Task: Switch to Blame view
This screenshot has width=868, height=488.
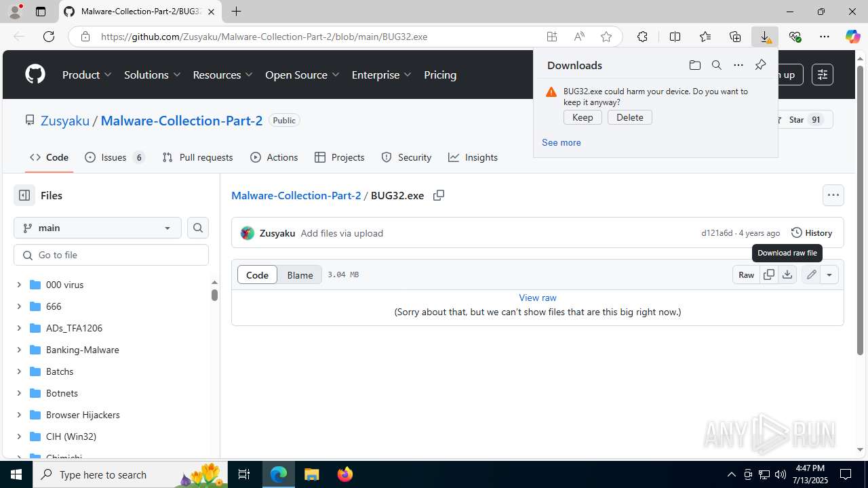Action: (x=300, y=274)
